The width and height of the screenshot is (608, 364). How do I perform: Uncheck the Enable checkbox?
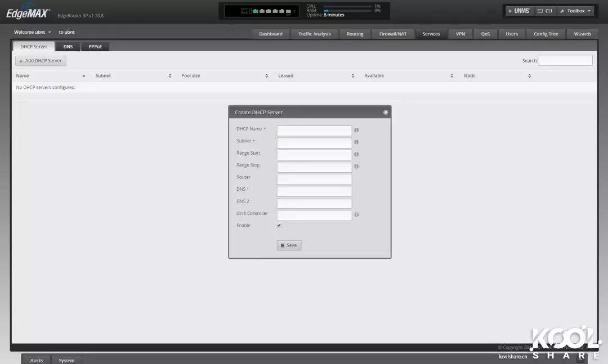pos(279,225)
